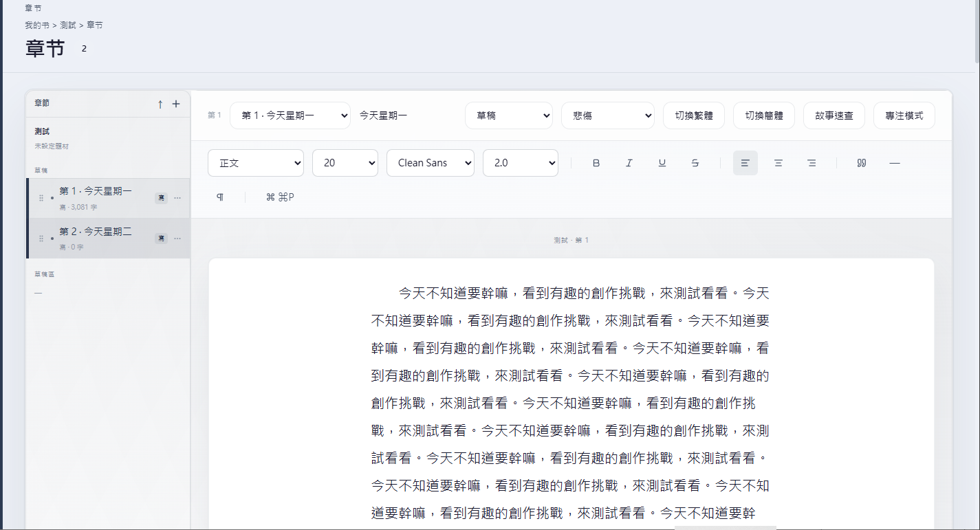
Task: Center align the text
Action: click(x=778, y=163)
